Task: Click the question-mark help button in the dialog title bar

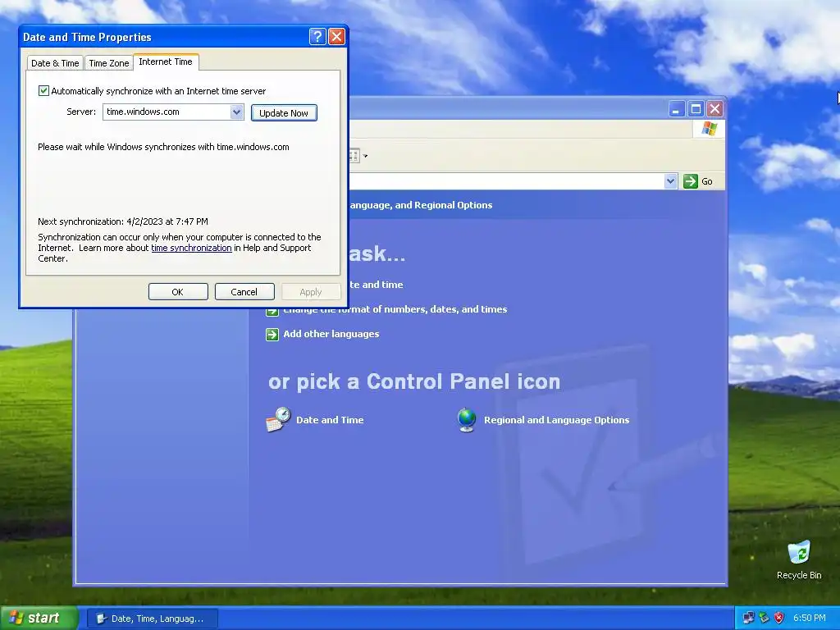Action: tap(317, 36)
